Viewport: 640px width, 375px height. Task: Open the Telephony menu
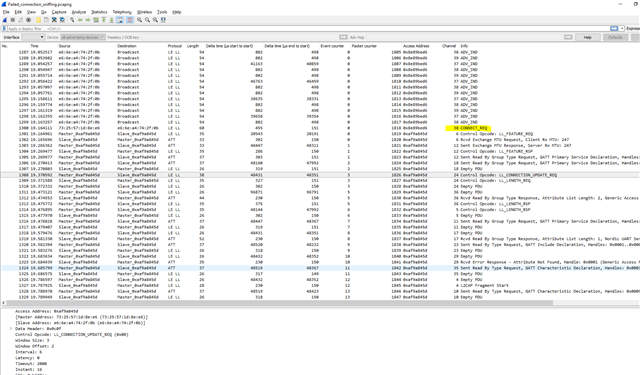[122, 12]
